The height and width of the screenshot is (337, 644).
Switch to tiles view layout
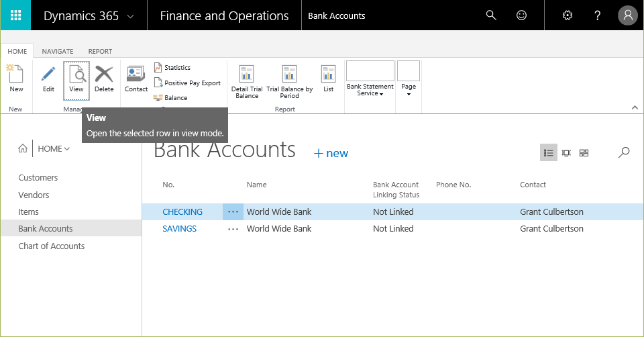[x=584, y=153]
